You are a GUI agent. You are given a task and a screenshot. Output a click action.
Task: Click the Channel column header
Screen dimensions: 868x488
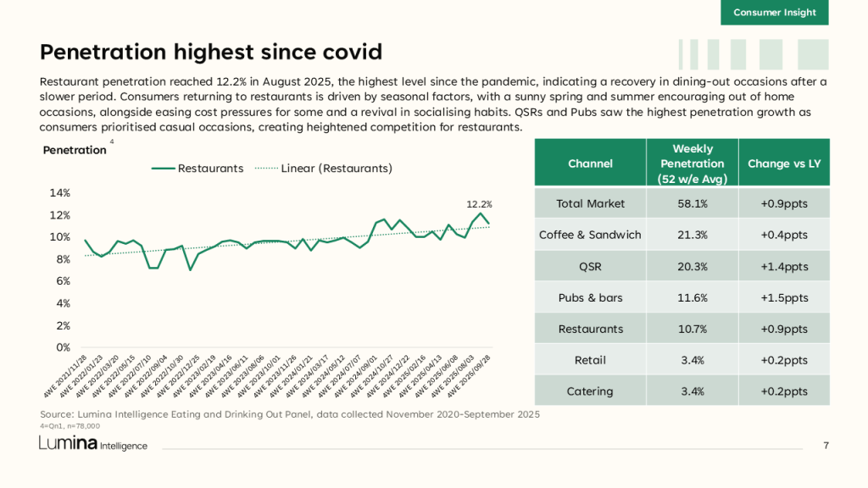590,163
